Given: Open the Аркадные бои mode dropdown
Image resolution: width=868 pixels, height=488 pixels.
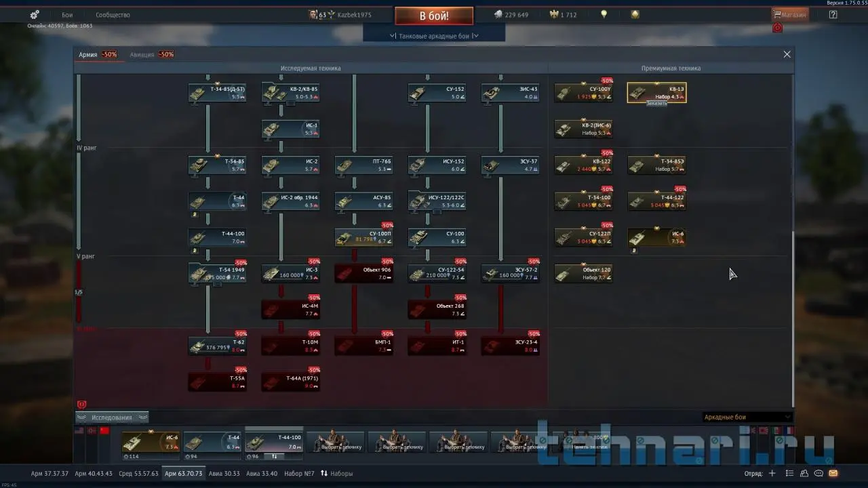Looking at the screenshot, I should [747, 417].
